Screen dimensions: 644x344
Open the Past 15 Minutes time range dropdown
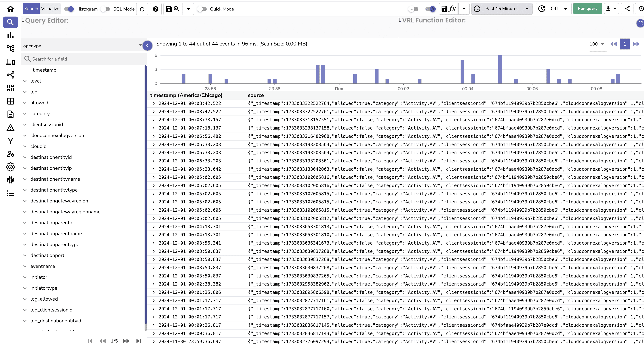coord(502,9)
